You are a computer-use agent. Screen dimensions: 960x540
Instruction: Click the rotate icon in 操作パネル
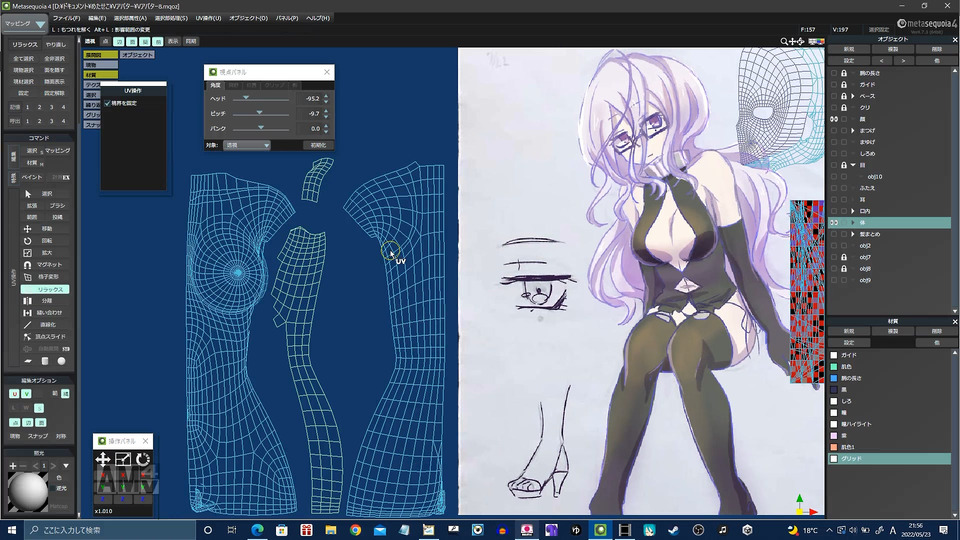coord(143,459)
